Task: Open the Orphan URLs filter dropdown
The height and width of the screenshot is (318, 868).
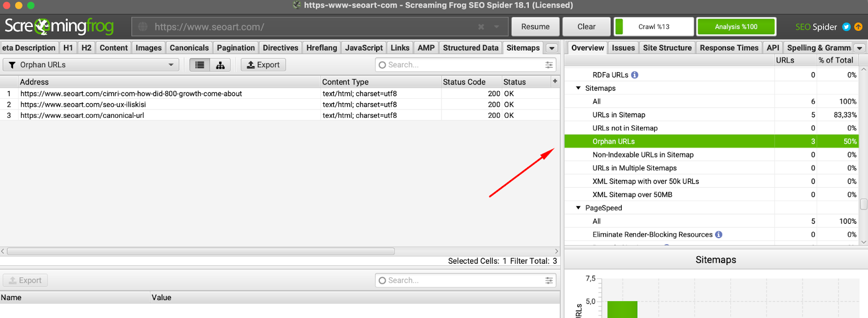Action: [x=91, y=65]
